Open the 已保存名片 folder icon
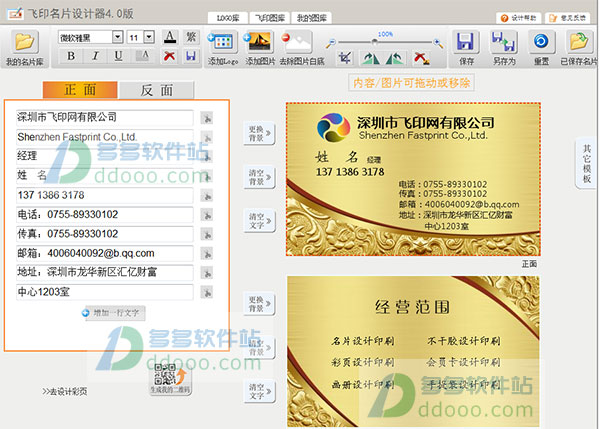This screenshot has height=429, width=600. coord(579,42)
